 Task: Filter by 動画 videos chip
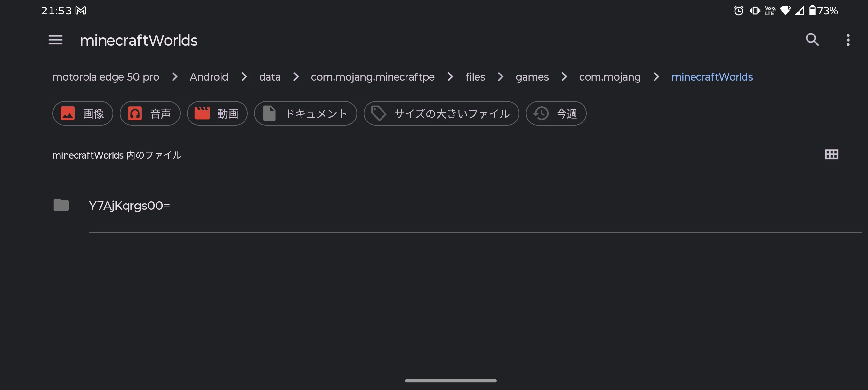click(x=217, y=113)
